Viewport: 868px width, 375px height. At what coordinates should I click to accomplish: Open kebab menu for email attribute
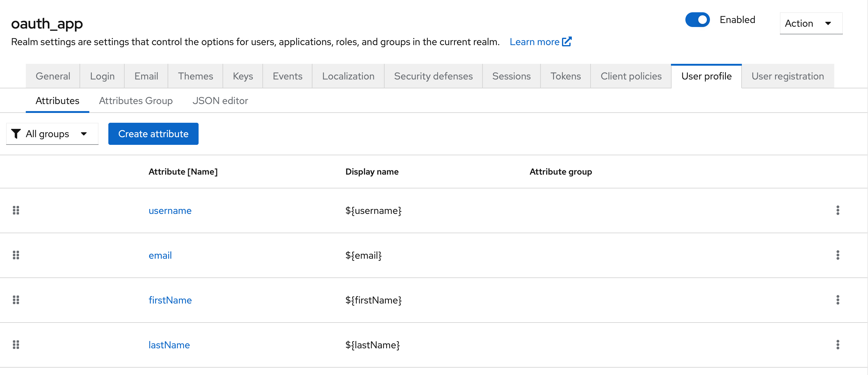click(837, 255)
